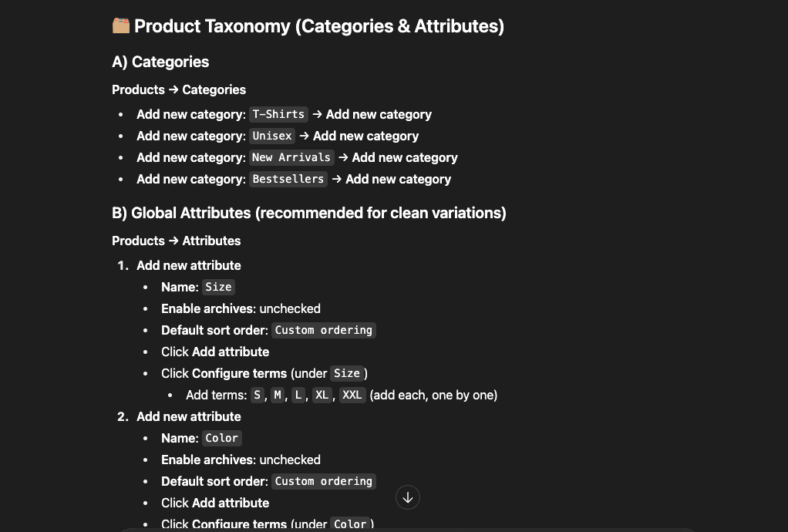Click Custom ordering chip under Color attribute

(x=324, y=481)
